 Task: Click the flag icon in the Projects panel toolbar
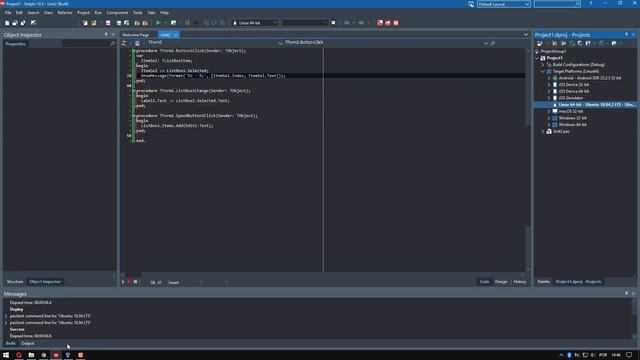click(614, 43)
